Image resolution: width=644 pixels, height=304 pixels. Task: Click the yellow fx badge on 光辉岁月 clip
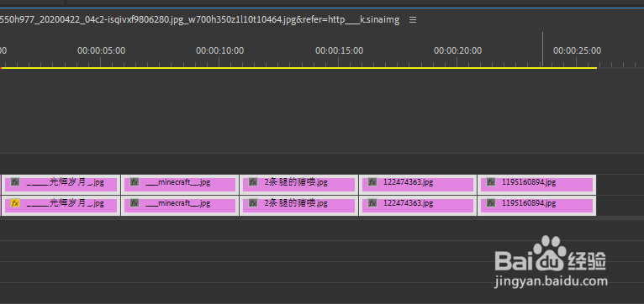point(15,202)
